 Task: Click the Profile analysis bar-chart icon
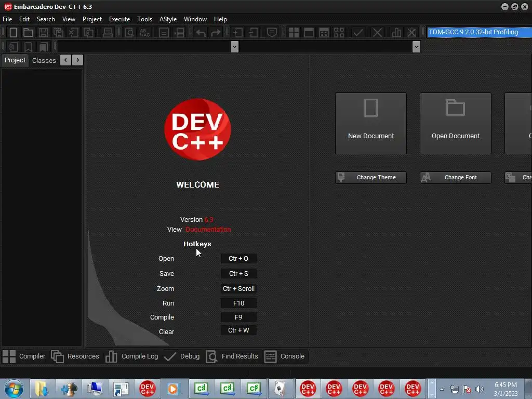coord(396,33)
